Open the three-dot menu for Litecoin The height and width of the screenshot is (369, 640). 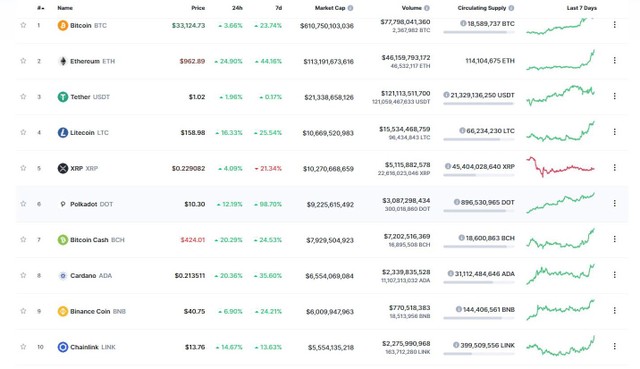pyautogui.click(x=614, y=132)
